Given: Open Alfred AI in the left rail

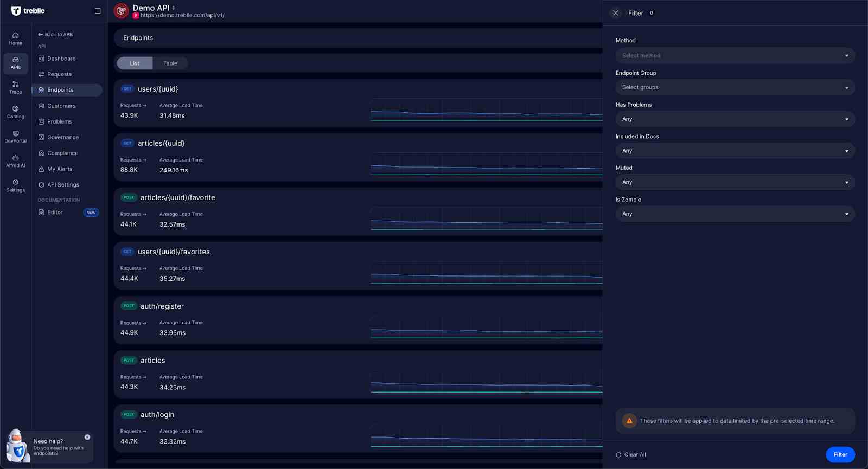Looking at the screenshot, I should pyautogui.click(x=16, y=161).
